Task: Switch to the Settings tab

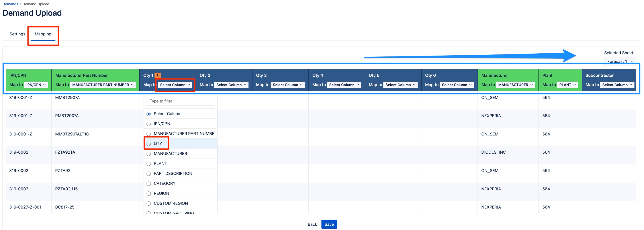Action: tap(17, 34)
